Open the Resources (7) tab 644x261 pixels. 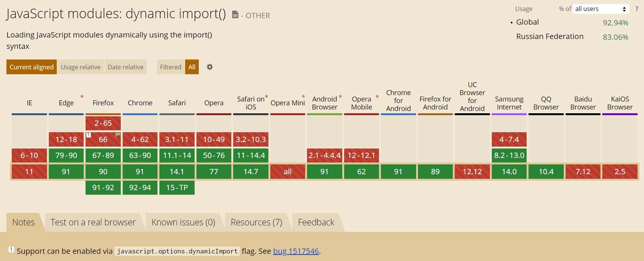[x=257, y=222]
